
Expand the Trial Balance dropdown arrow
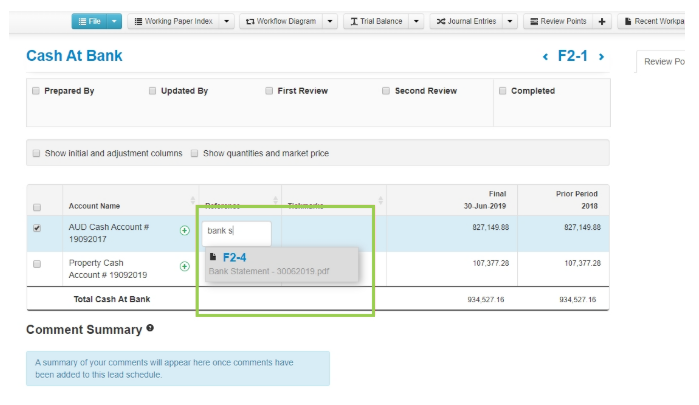click(x=416, y=21)
